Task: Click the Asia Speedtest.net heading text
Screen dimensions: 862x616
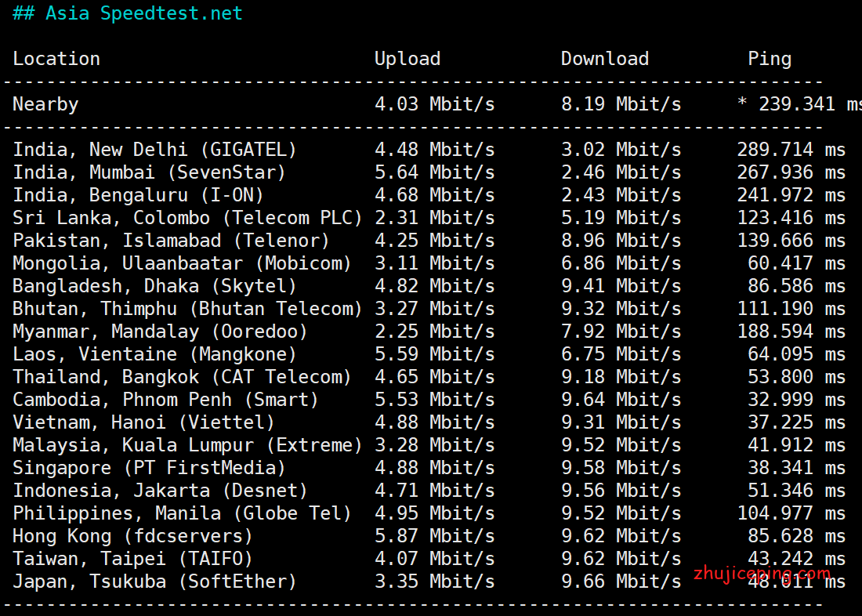Action: (x=128, y=14)
